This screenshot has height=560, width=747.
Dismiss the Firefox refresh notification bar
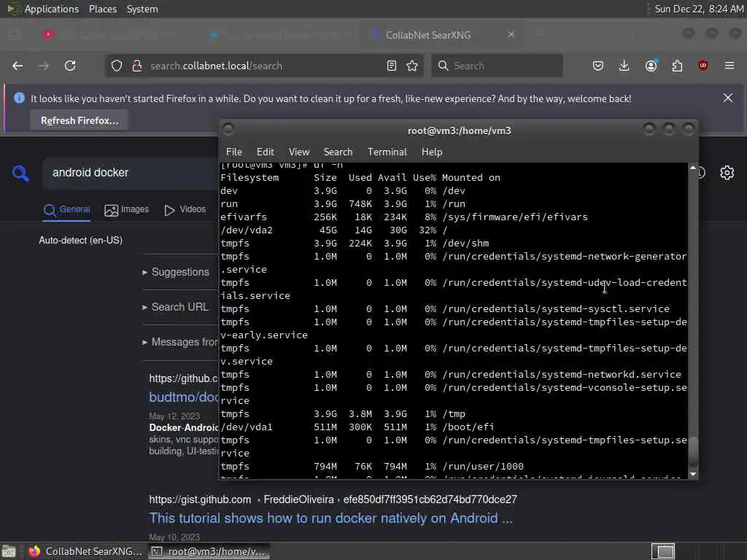pos(728,98)
